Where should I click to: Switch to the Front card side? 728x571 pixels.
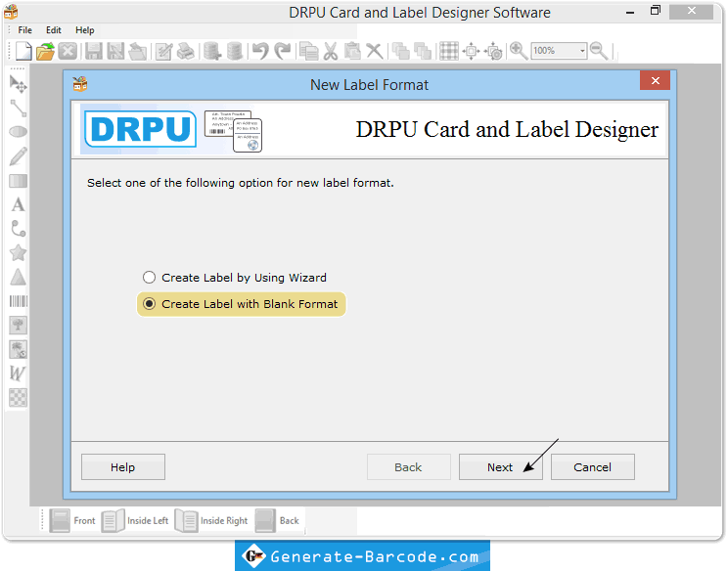click(x=72, y=520)
